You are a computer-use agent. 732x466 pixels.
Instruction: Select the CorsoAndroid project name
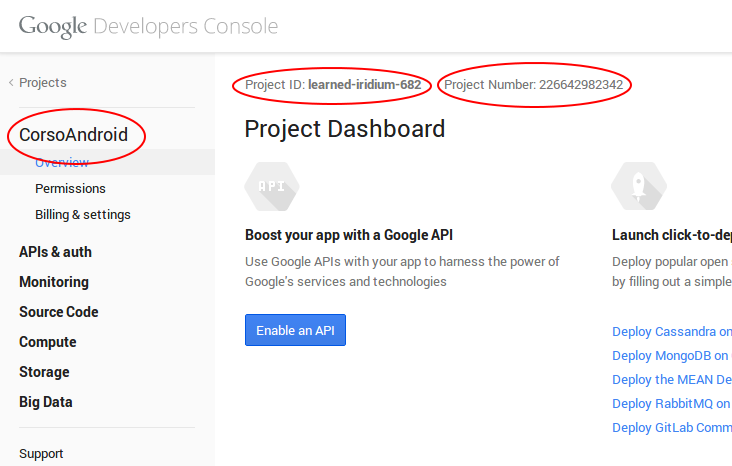(73, 135)
